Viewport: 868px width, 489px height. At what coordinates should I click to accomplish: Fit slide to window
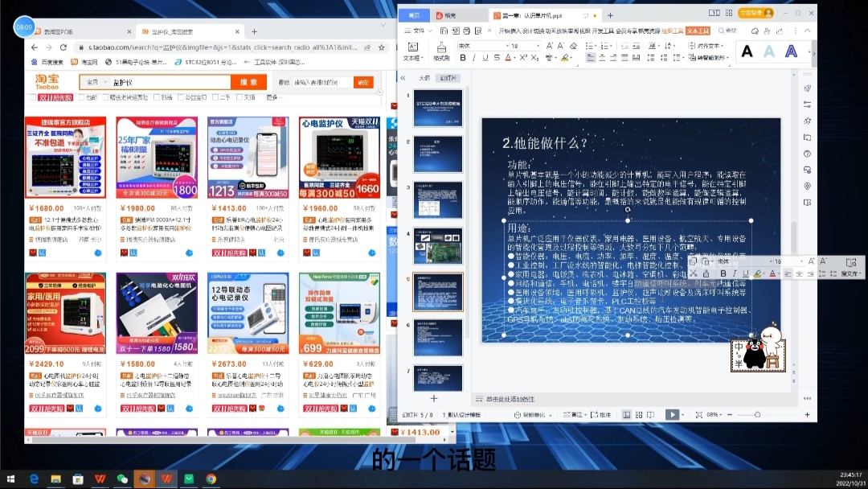[x=699, y=414]
